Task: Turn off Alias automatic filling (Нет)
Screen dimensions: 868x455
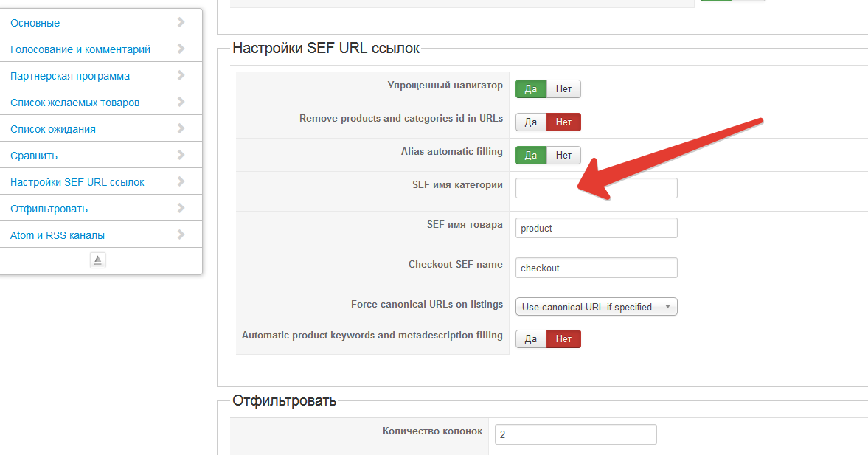Action: click(563, 155)
